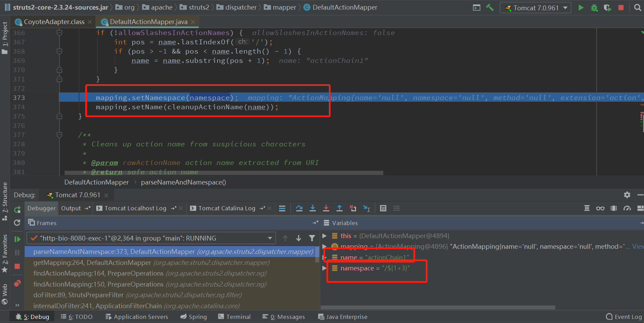Screen dimensions: 644x323
Task: Click the Step Over icon
Action: coord(299,208)
